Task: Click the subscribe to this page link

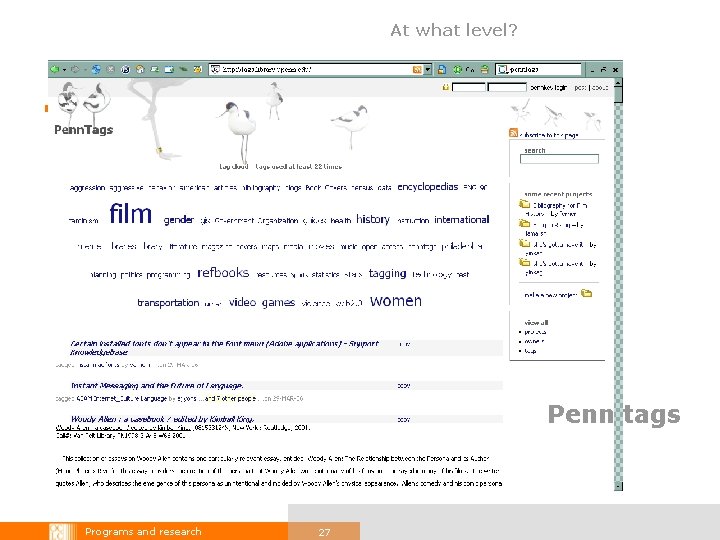Action: (x=549, y=135)
